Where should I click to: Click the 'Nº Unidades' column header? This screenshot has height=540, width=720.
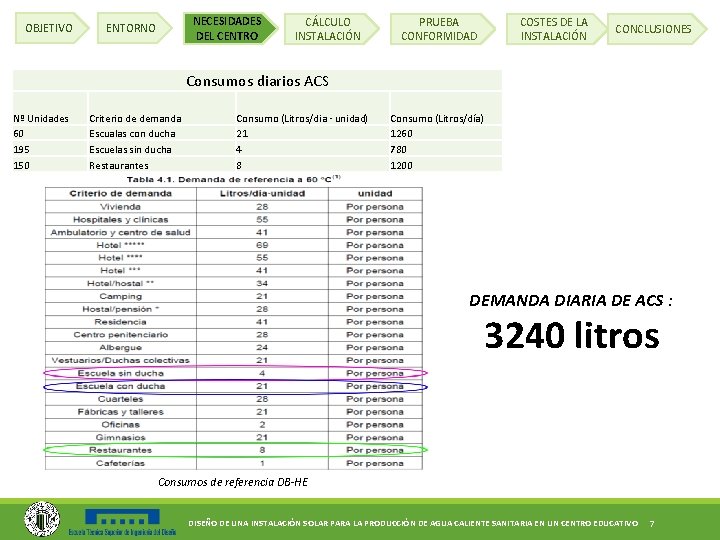click(41, 118)
